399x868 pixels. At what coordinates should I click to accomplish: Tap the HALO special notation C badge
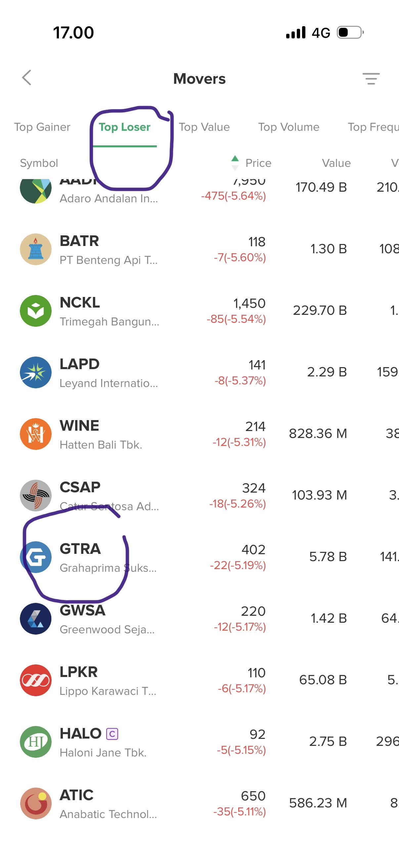pos(112,734)
